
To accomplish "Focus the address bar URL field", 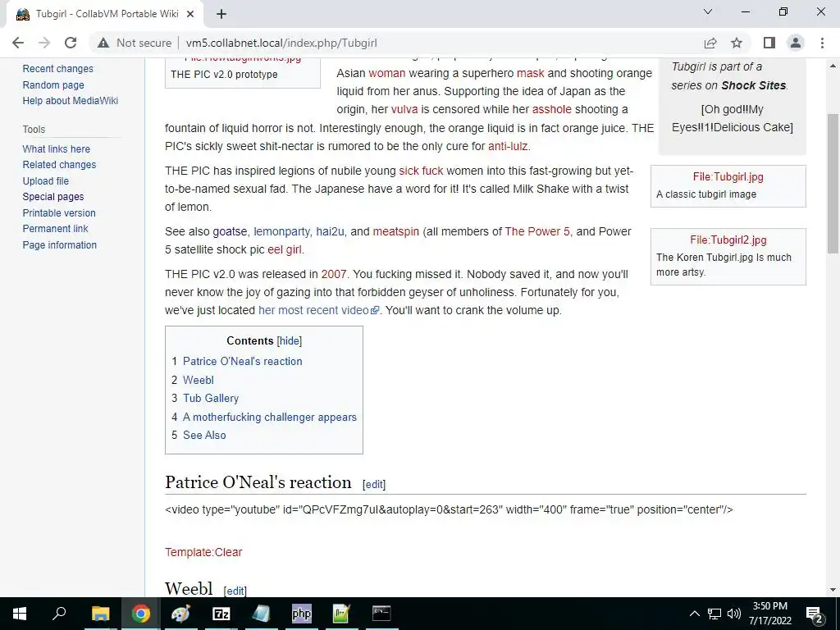I will (x=281, y=43).
